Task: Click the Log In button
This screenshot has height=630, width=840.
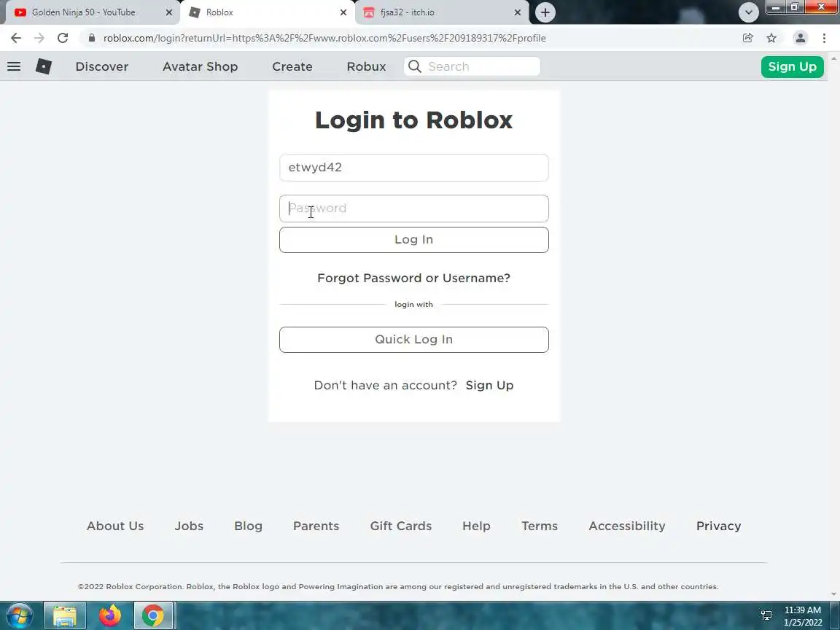Action: [413, 239]
